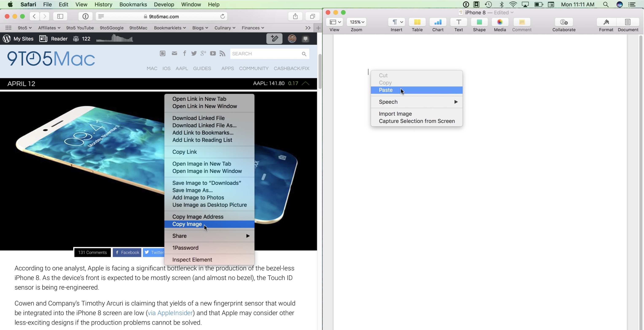Click via AppleInsider link in article
This screenshot has height=330, width=644.
pyautogui.click(x=170, y=313)
